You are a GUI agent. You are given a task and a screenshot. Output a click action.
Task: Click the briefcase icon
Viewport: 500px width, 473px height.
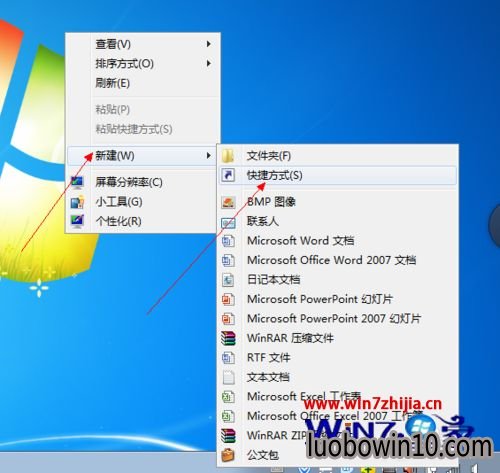(x=228, y=455)
